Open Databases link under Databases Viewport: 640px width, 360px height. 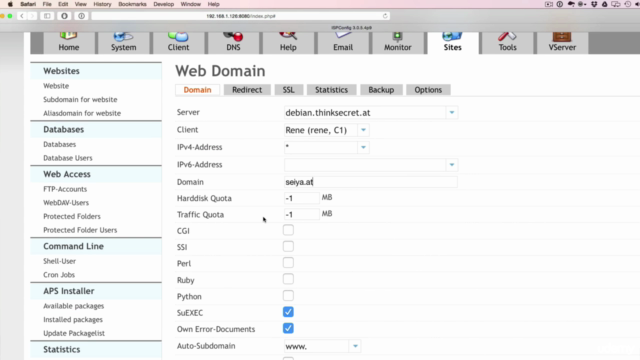pos(60,144)
